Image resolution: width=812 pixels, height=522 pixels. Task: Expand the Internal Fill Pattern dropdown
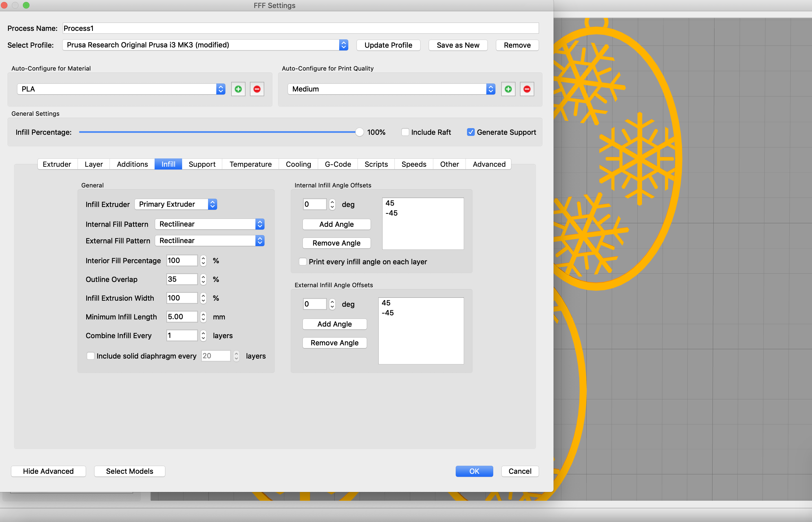(x=259, y=224)
